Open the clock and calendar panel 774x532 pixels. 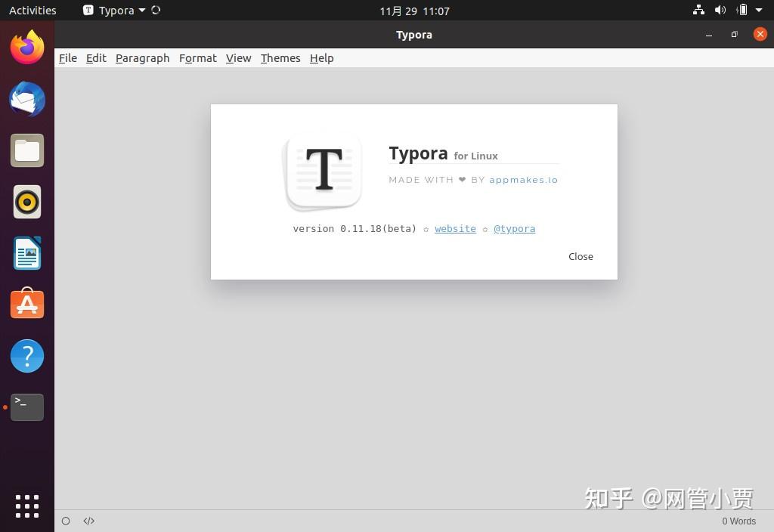414,11
